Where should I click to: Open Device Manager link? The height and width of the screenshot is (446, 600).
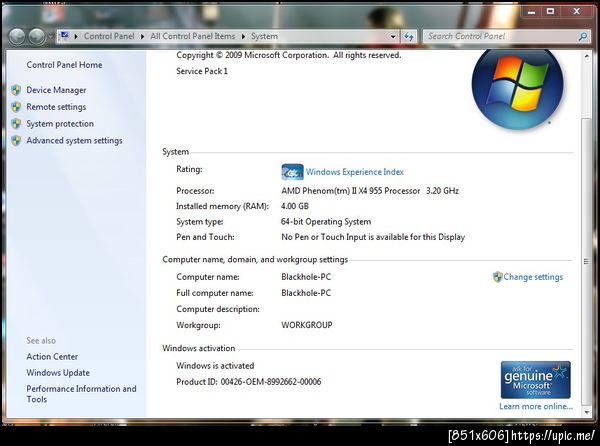click(x=56, y=90)
